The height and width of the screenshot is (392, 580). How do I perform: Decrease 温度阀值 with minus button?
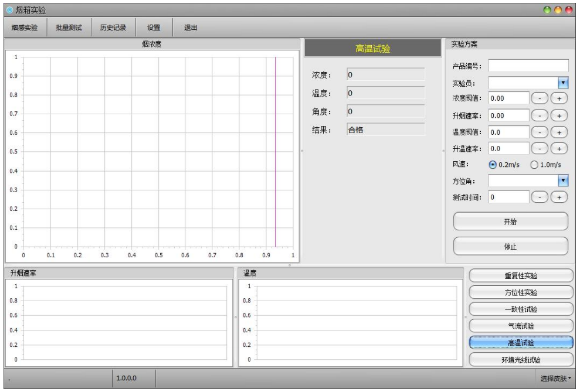pos(540,132)
